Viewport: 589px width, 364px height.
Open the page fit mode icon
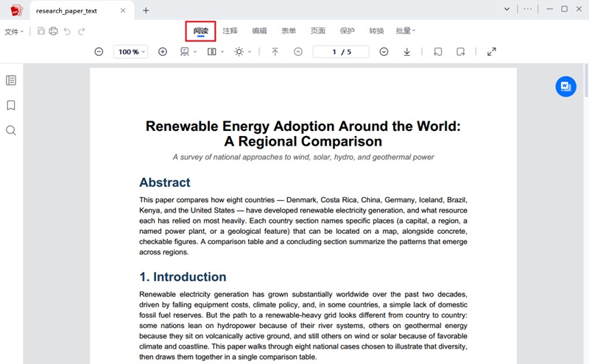[x=185, y=51]
